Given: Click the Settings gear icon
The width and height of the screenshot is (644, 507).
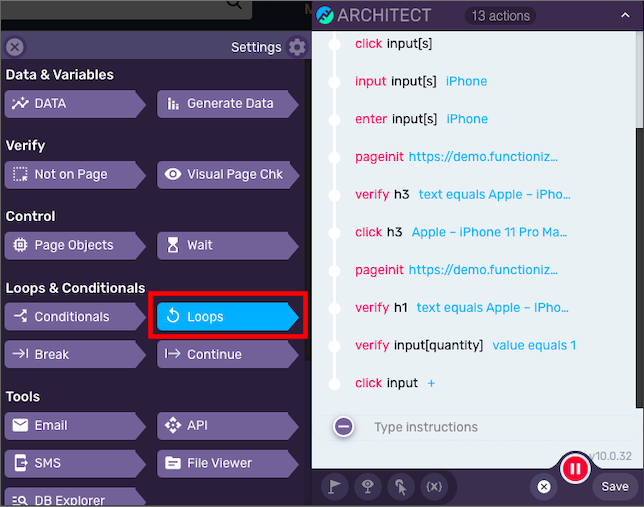Looking at the screenshot, I should (x=297, y=47).
